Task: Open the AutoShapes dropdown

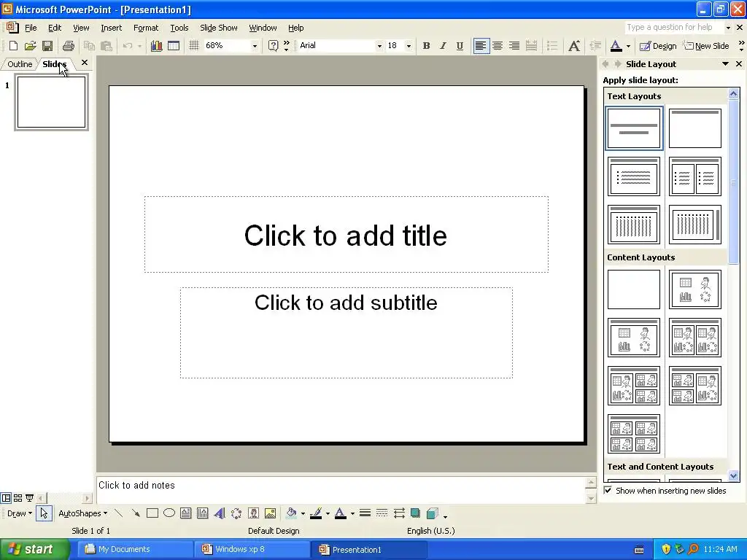Action: [x=82, y=513]
